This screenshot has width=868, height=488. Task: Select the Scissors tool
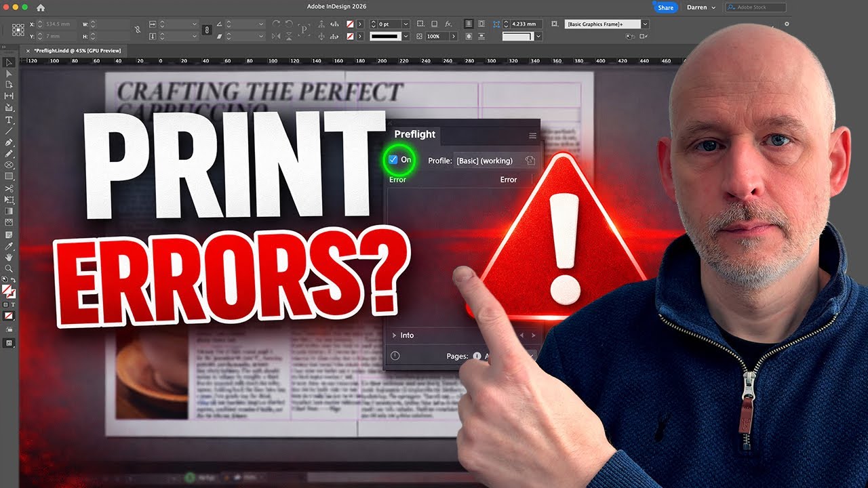[x=9, y=188]
